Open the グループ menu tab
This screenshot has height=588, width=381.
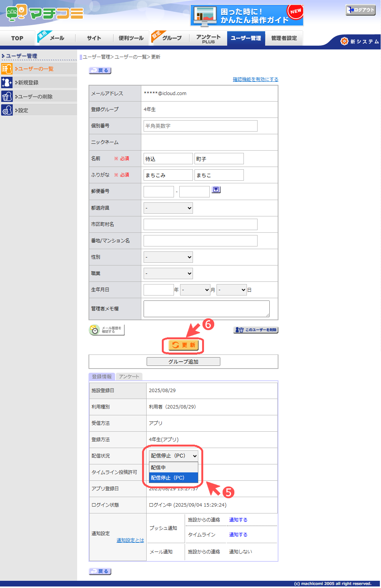point(172,38)
